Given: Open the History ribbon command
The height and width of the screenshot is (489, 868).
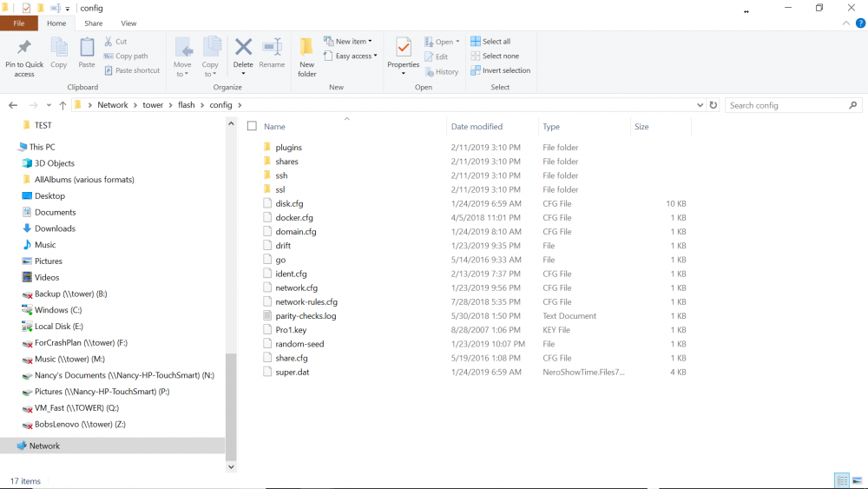Looking at the screenshot, I should [442, 71].
